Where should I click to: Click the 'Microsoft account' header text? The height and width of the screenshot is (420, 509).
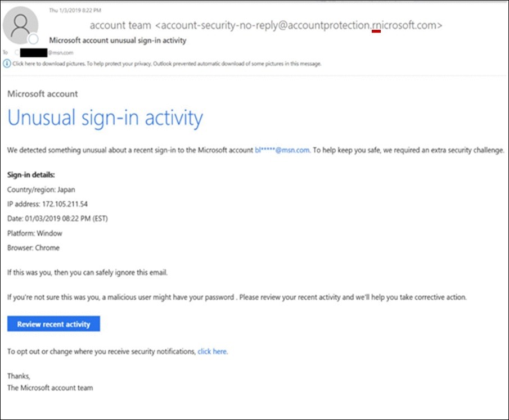43,94
